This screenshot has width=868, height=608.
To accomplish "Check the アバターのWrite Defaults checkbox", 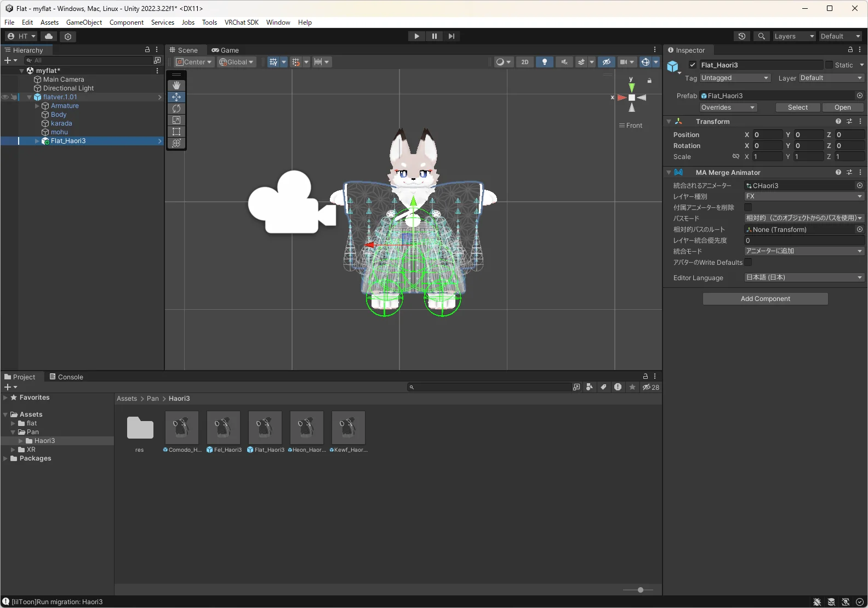I will 748,262.
